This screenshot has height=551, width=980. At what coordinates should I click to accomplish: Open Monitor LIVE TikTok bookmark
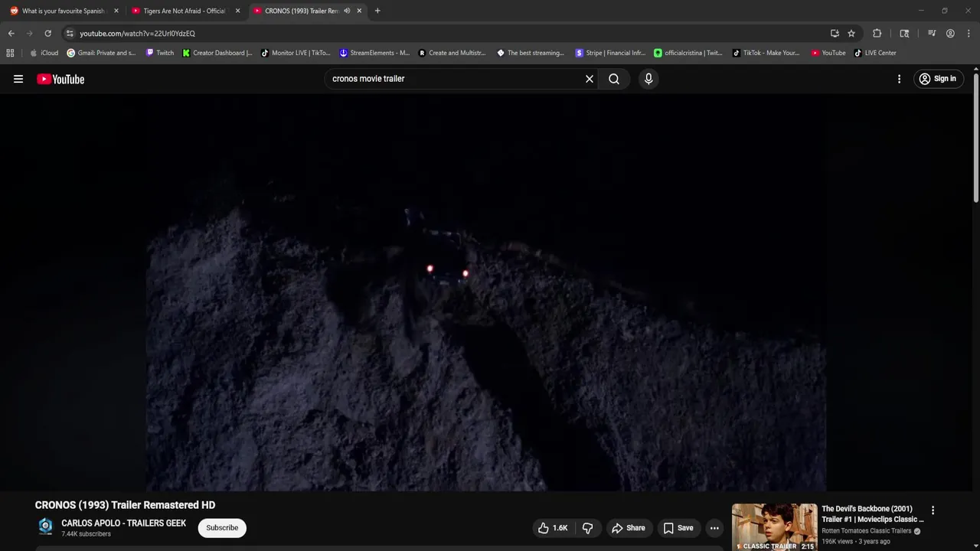pyautogui.click(x=296, y=53)
